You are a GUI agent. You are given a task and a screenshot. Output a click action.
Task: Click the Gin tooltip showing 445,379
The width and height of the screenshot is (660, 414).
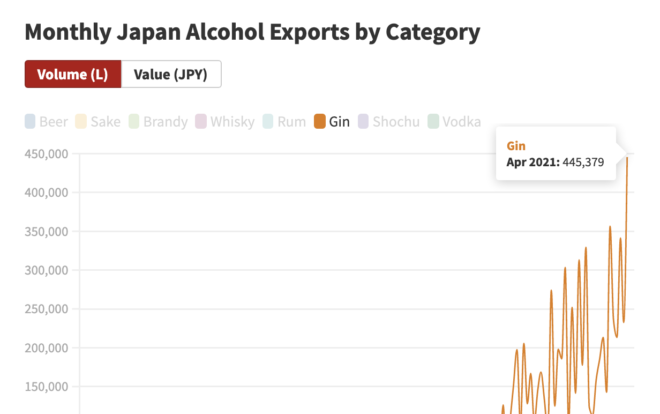[x=556, y=154]
